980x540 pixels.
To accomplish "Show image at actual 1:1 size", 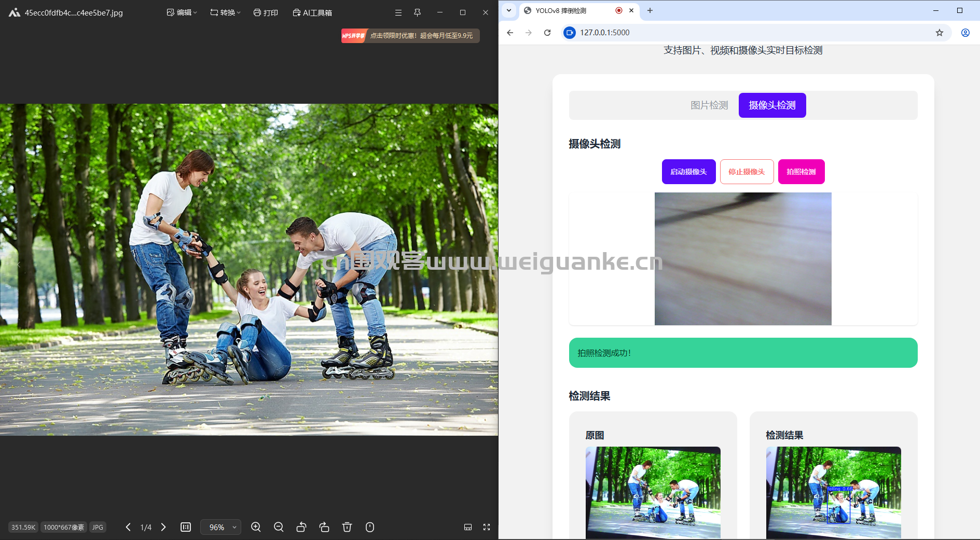I will [186, 527].
